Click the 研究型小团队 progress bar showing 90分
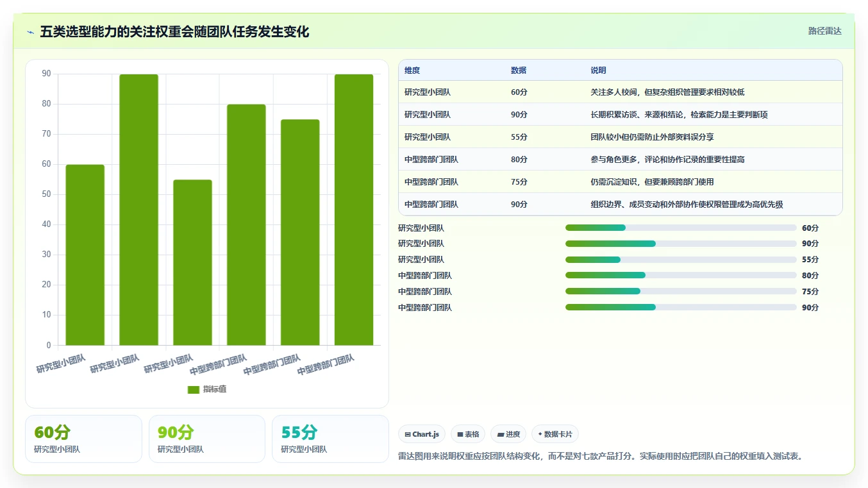The height and width of the screenshot is (488, 868). (681, 244)
